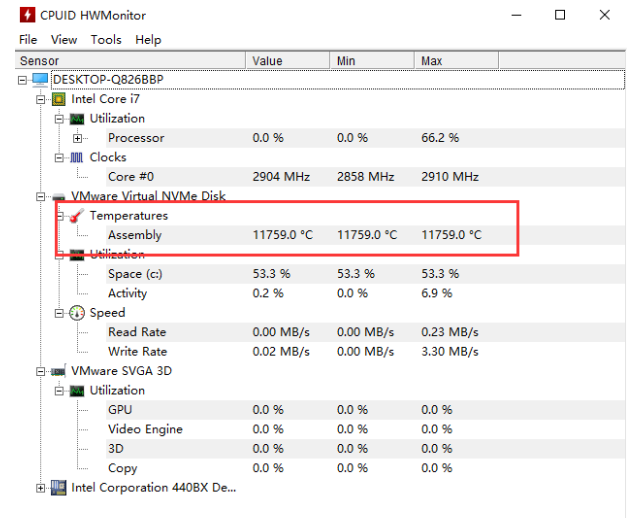Select the Read Rate row label
Screen dimensions: 627x518
click(137, 332)
